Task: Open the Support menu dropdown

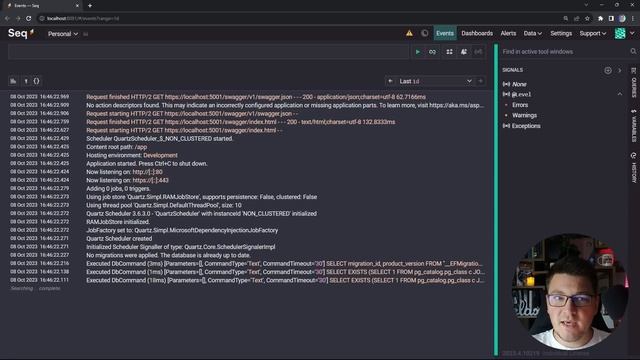Action: [x=593, y=33]
